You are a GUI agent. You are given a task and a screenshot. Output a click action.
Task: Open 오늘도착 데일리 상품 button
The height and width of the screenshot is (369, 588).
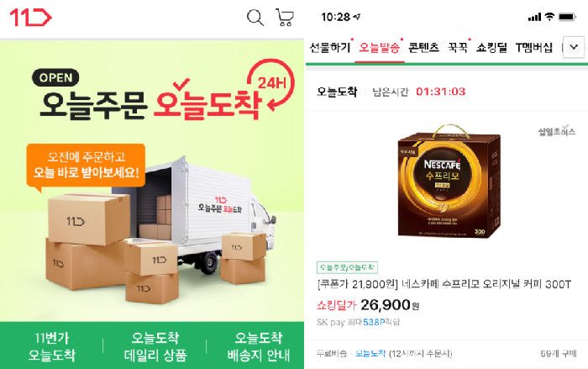click(155, 346)
